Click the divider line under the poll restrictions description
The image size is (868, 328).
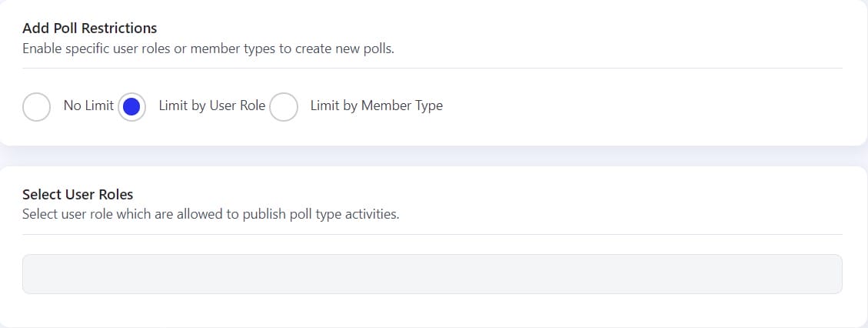tap(432, 68)
